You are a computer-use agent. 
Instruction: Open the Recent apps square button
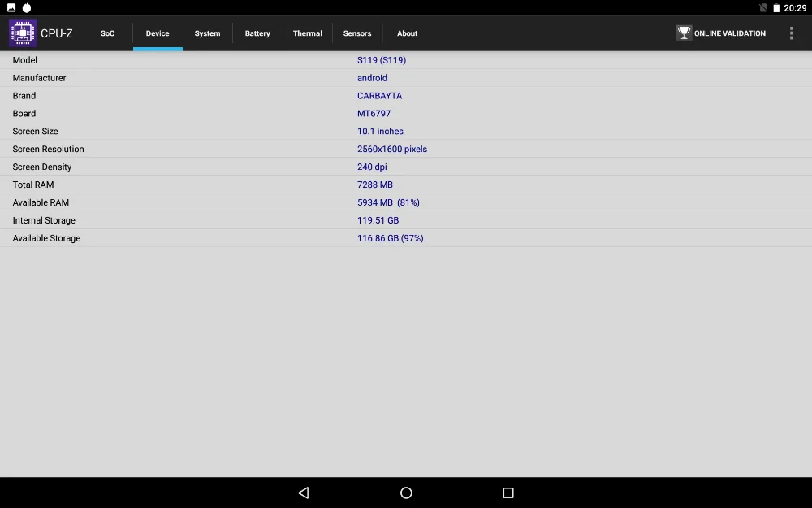pyautogui.click(x=508, y=493)
